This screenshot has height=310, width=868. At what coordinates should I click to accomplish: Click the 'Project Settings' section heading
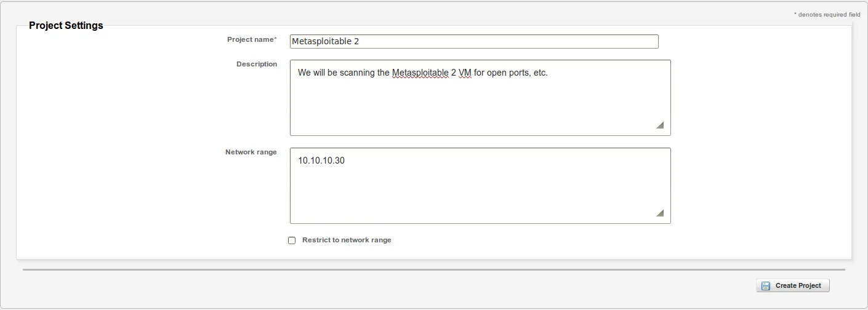66,26
